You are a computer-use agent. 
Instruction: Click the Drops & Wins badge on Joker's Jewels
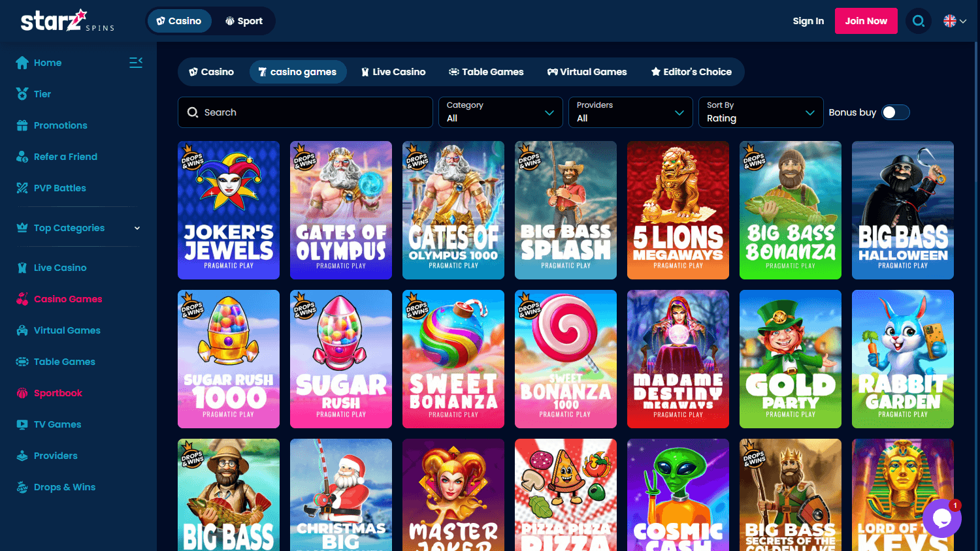(x=191, y=157)
